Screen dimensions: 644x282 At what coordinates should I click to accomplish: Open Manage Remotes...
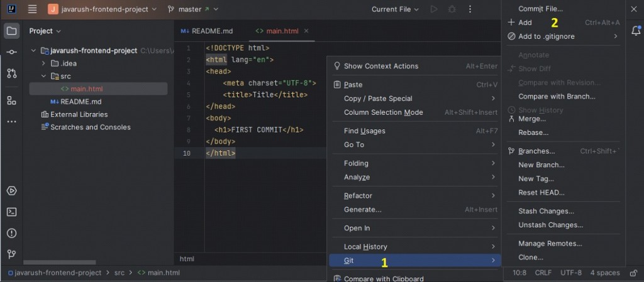563,244
